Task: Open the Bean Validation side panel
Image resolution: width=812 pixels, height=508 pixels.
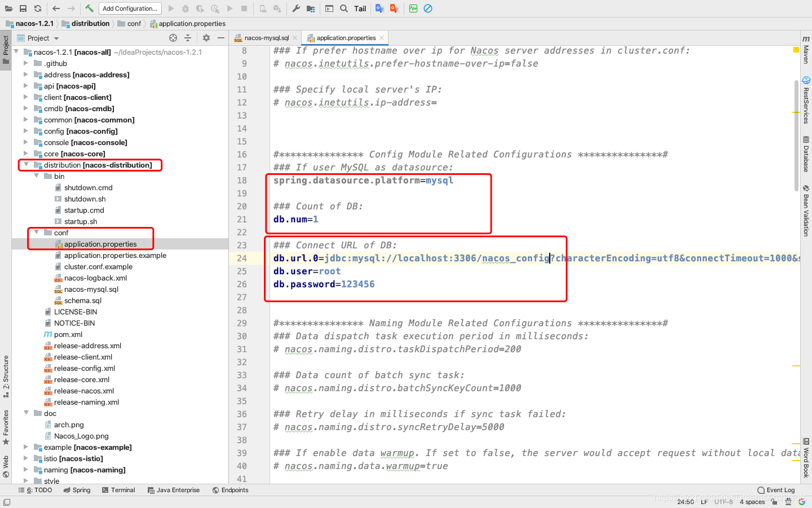Action: (806, 211)
